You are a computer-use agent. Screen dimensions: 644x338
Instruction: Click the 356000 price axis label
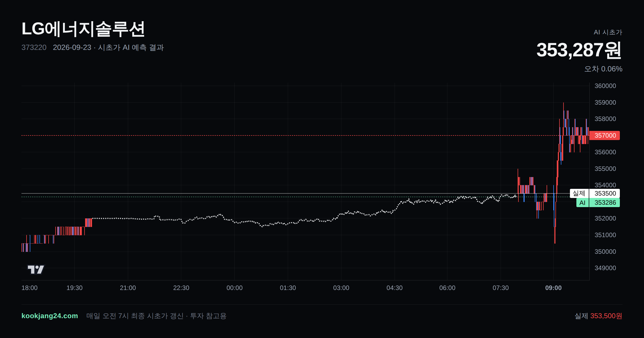click(605, 152)
